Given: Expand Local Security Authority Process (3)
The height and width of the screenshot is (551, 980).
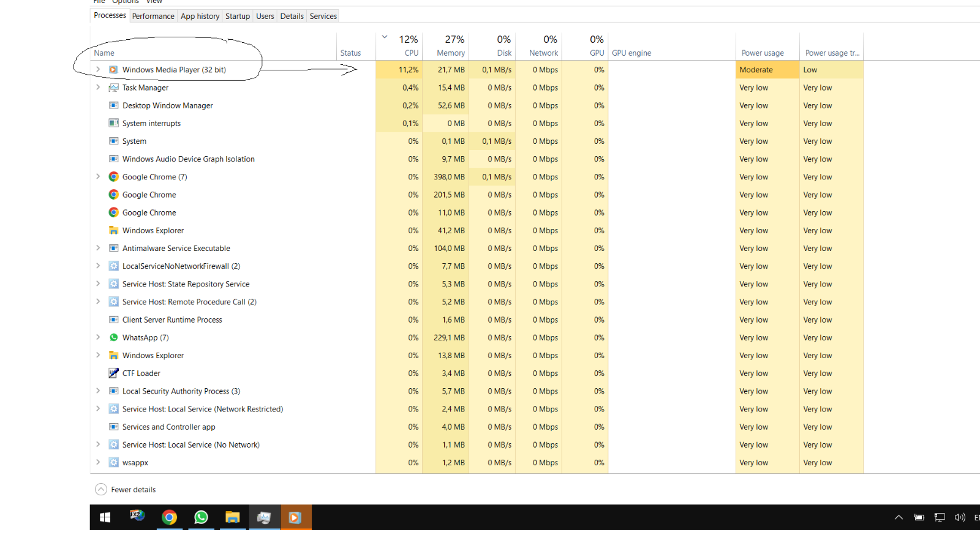Looking at the screenshot, I should coord(98,391).
